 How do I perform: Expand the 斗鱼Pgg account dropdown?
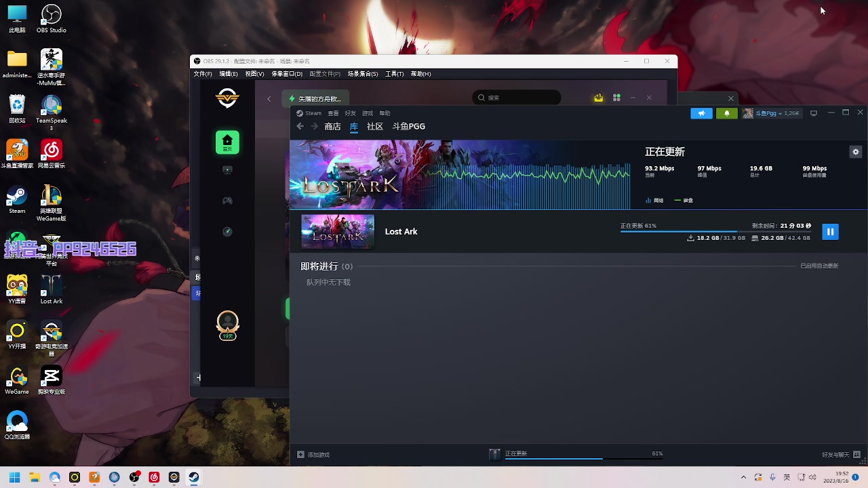(771, 113)
